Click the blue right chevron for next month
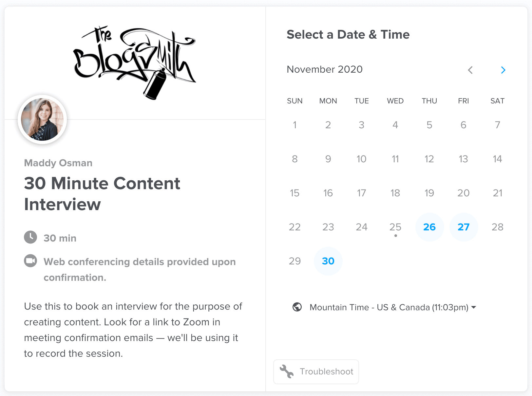This screenshot has width=532, height=396. 503,70
